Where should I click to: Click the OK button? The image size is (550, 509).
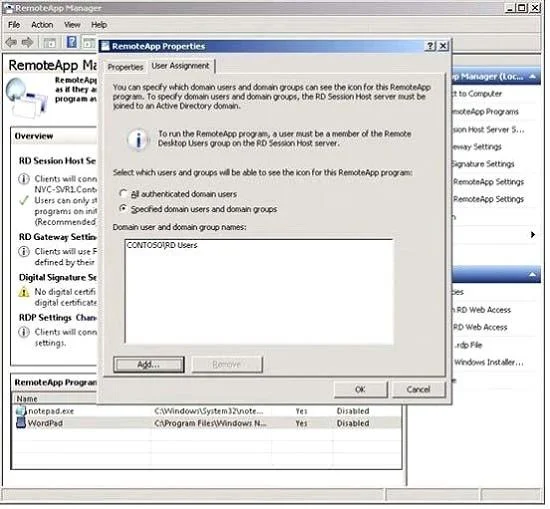361,389
